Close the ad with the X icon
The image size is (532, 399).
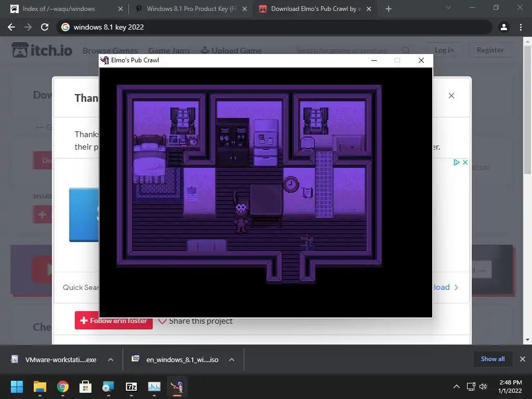coord(465,163)
